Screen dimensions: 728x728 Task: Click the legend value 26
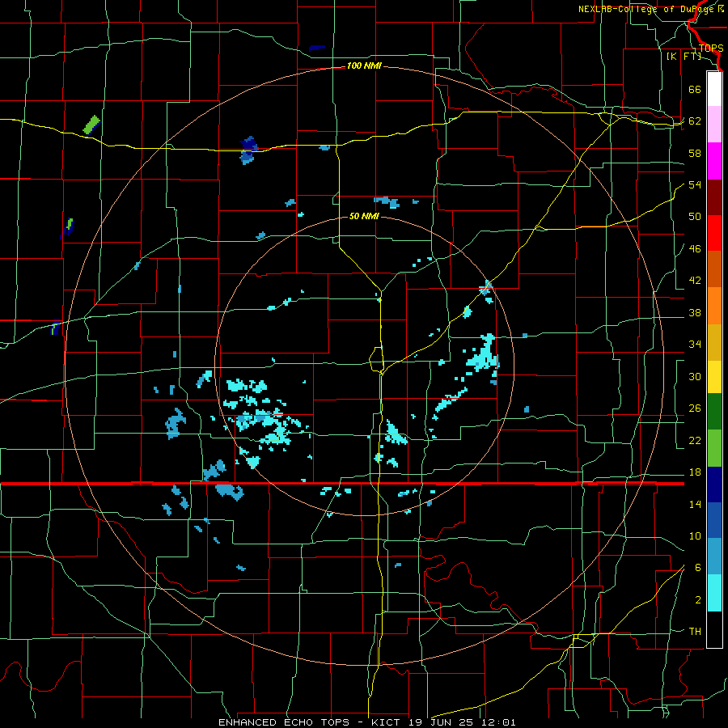point(695,408)
